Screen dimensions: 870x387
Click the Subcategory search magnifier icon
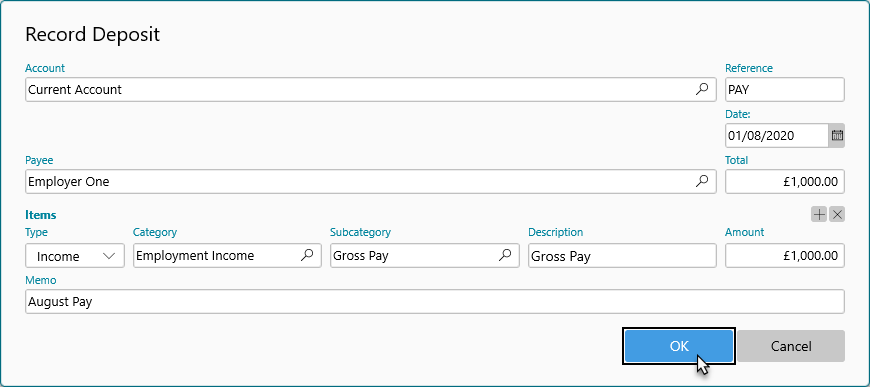pos(505,255)
